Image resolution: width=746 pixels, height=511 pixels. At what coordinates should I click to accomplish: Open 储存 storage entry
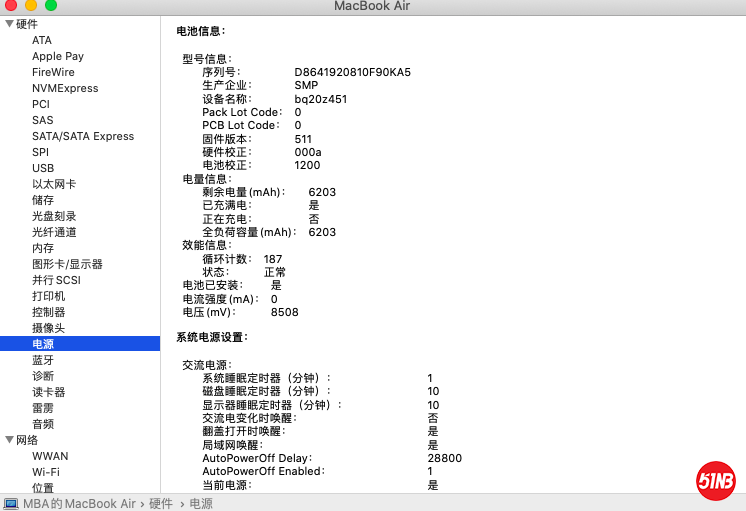point(43,200)
